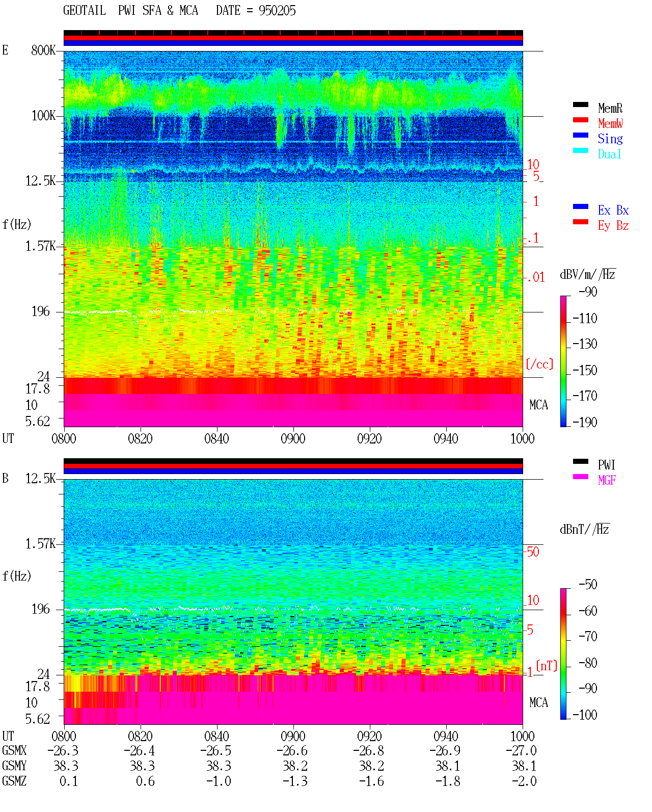This screenshot has height=812, width=652.
Task: Click the blue Ex Bx legend swatch
Action: [x=581, y=206]
